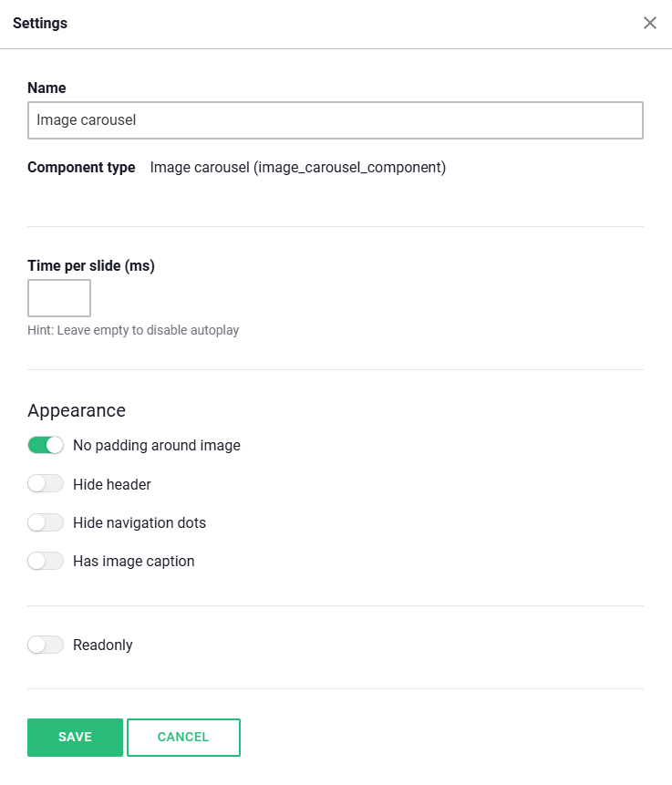Image resolution: width=672 pixels, height=785 pixels.
Task: Click the 'No padding around image' label text
Action: (157, 446)
